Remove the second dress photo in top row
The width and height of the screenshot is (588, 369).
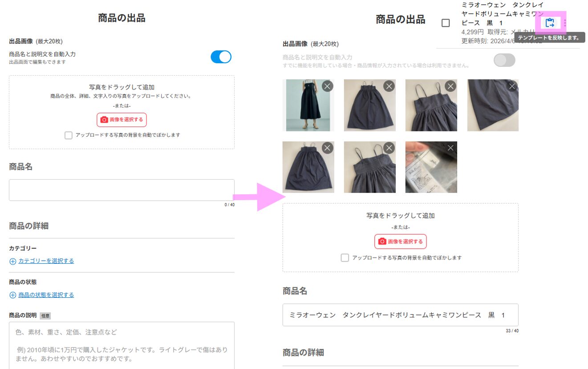pos(389,86)
